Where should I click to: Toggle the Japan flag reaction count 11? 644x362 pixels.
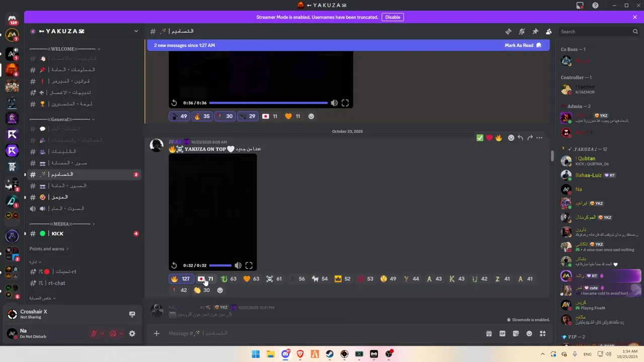tap(270, 116)
